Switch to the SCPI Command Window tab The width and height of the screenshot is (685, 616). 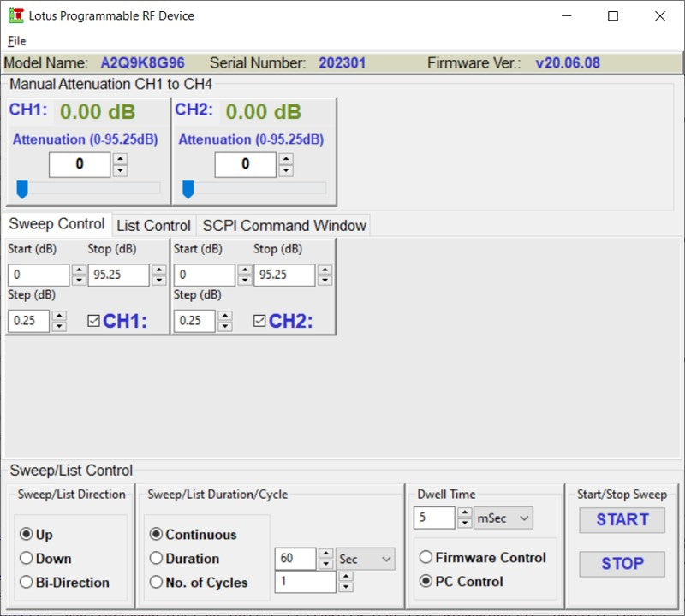coord(283,226)
